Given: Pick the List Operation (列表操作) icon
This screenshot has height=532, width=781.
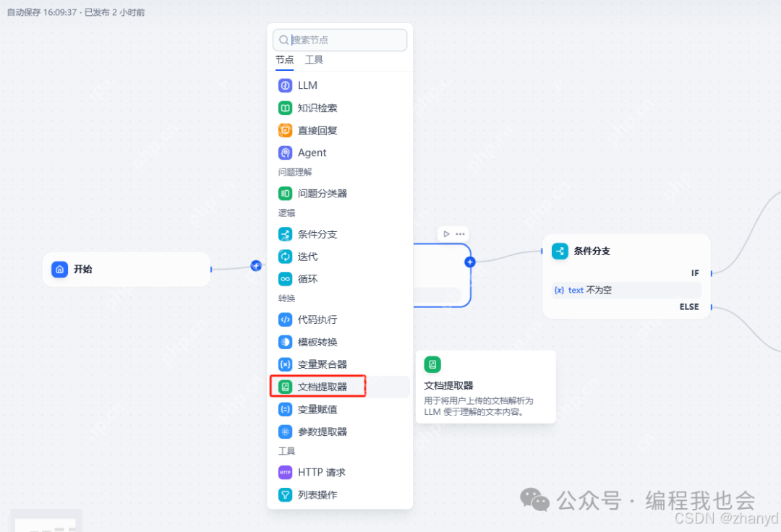Looking at the screenshot, I should [x=285, y=494].
